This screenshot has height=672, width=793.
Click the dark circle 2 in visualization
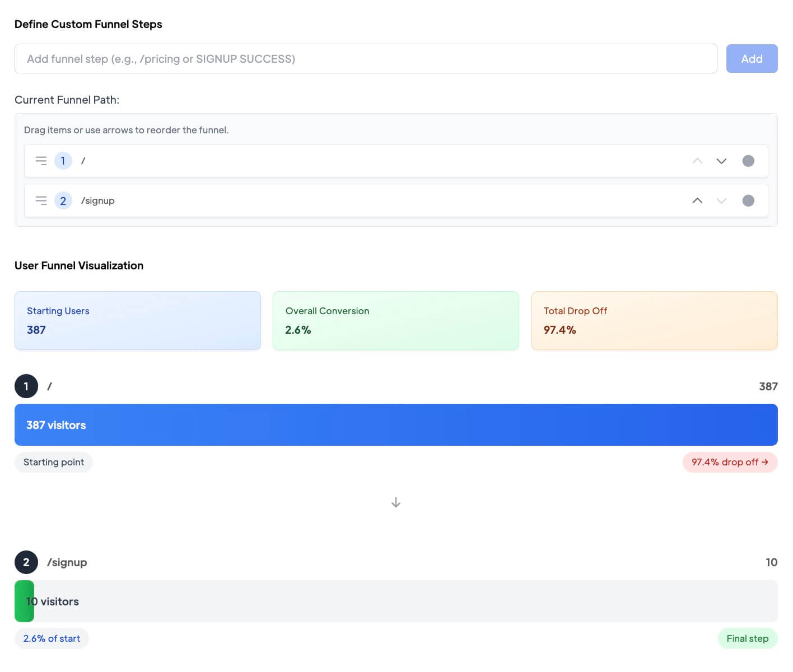pos(26,562)
